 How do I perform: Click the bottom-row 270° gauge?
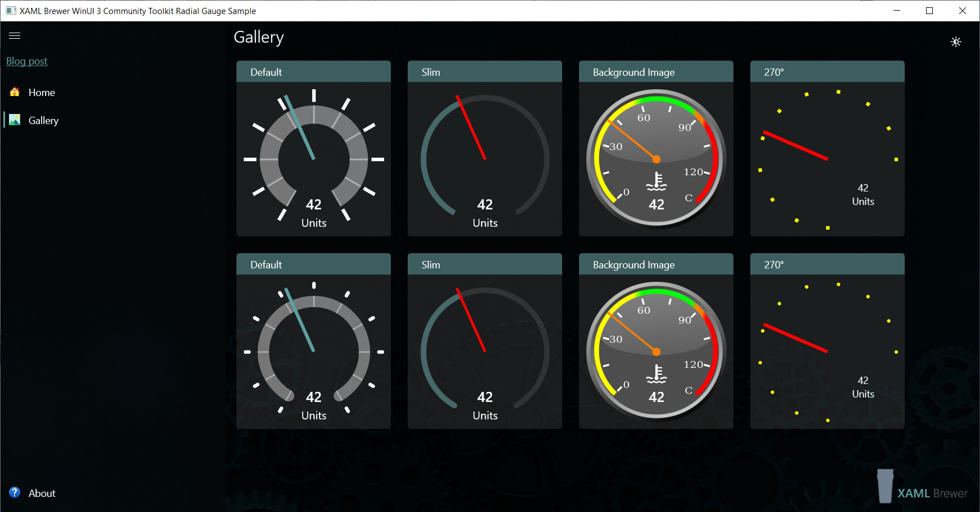coord(827,351)
